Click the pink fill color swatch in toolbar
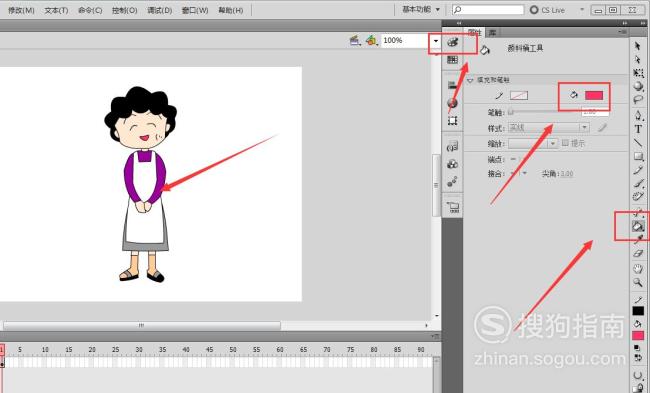 pyautogui.click(x=638, y=335)
